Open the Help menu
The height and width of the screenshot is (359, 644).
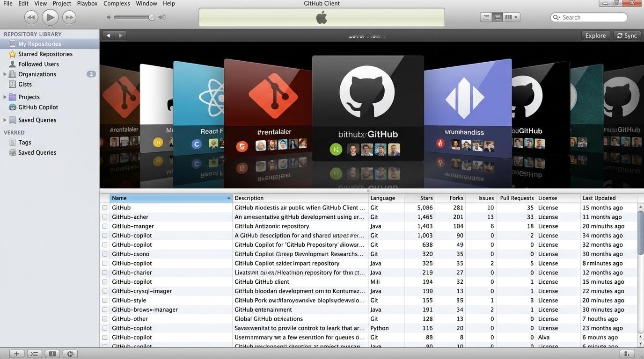pyautogui.click(x=169, y=3)
